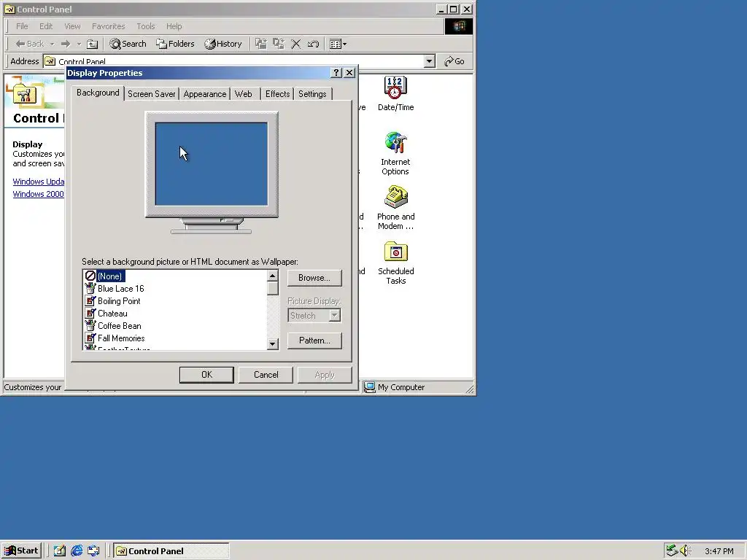Open the Tools menu
This screenshot has width=747, height=560.
(x=145, y=26)
